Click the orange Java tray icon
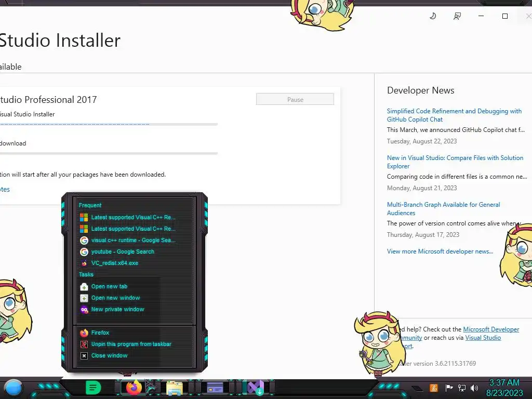This screenshot has width=532, height=399. pos(434,388)
